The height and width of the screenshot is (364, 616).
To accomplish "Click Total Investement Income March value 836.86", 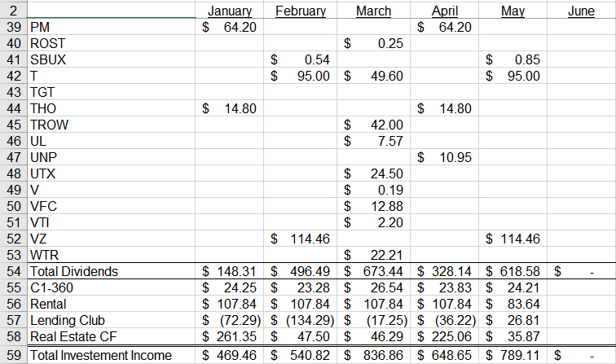I will tap(373, 355).
